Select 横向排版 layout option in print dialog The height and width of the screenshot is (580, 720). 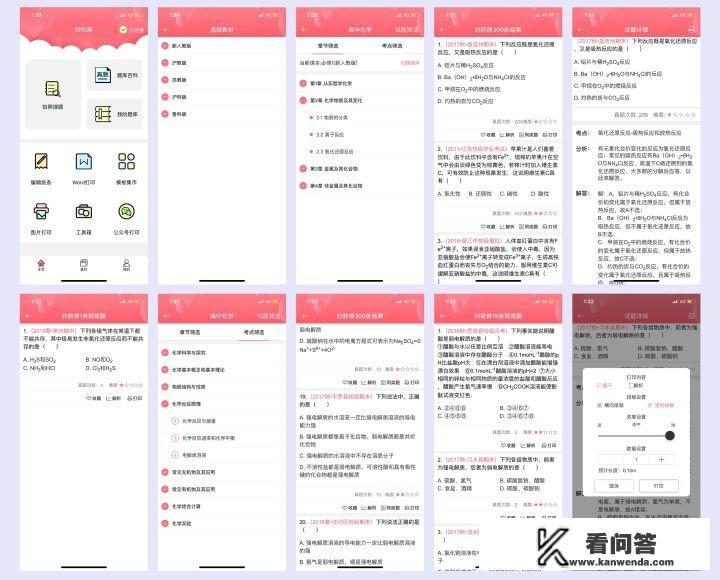coord(610,405)
